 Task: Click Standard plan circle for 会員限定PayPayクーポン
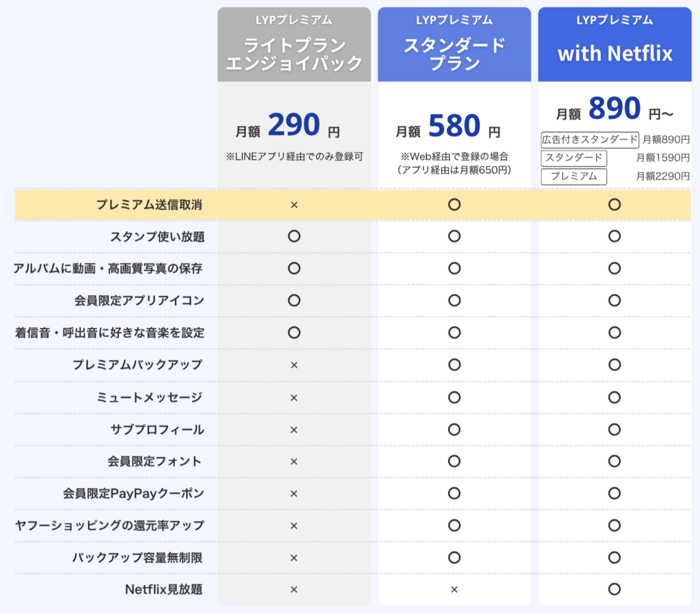coord(454,493)
